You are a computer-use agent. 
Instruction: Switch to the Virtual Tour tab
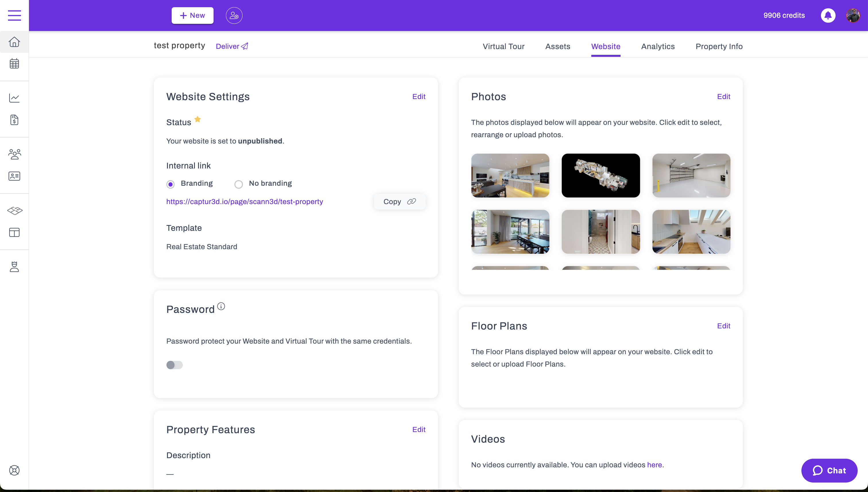pyautogui.click(x=503, y=47)
